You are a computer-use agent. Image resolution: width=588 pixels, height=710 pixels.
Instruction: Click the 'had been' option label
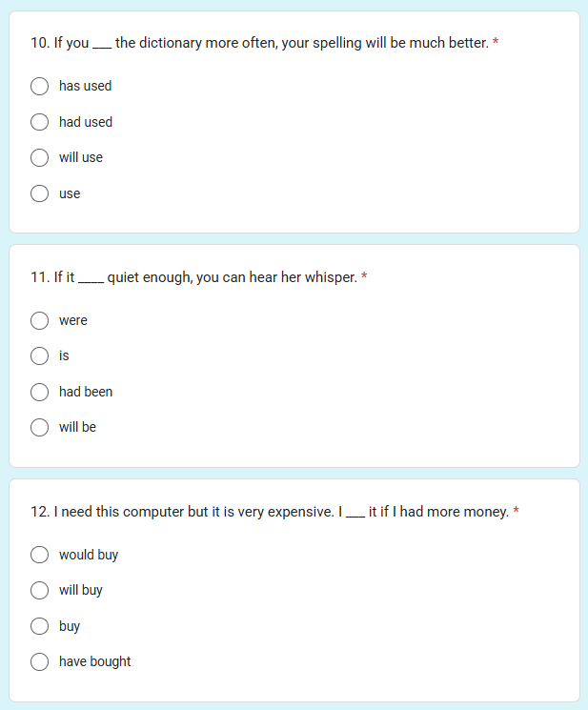click(x=86, y=392)
